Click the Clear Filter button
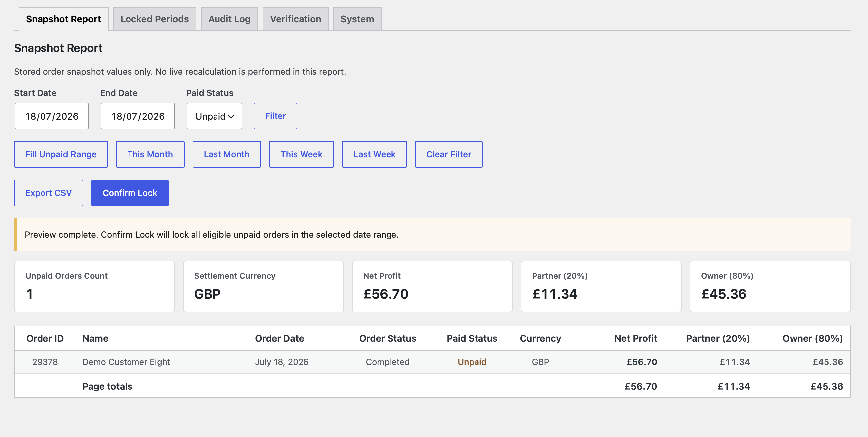This screenshot has height=437, width=868. [449, 154]
